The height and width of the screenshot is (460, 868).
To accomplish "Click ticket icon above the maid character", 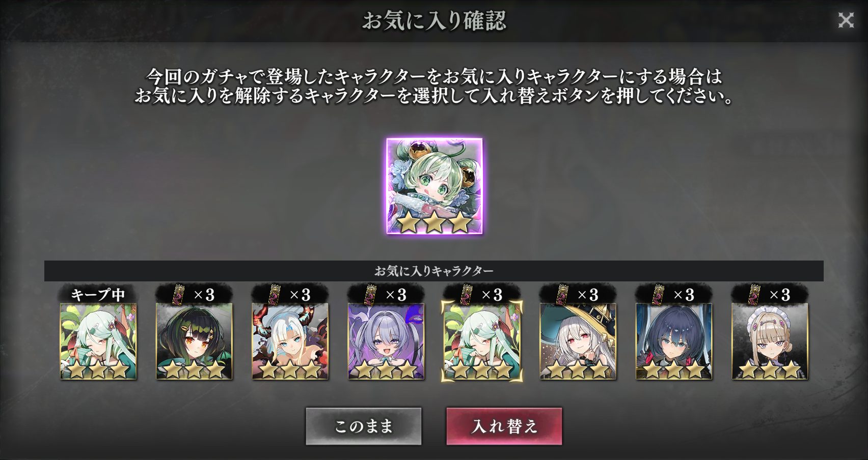I will point(754,295).
